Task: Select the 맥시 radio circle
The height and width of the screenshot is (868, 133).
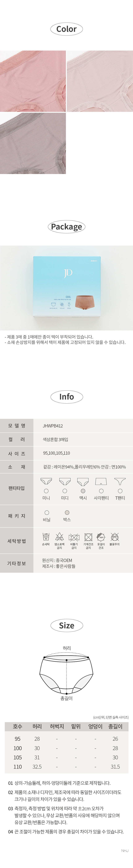Action: pos(83,491)
